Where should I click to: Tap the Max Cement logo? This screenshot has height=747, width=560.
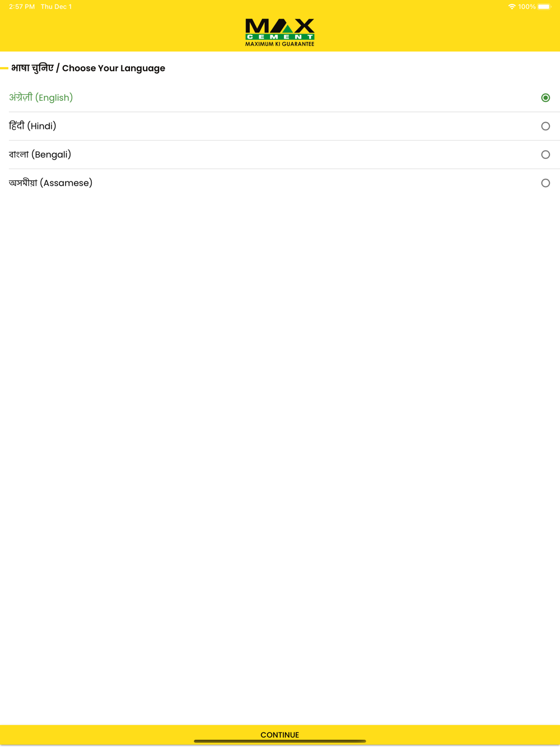pyautogui.click(x=280, y=32)
